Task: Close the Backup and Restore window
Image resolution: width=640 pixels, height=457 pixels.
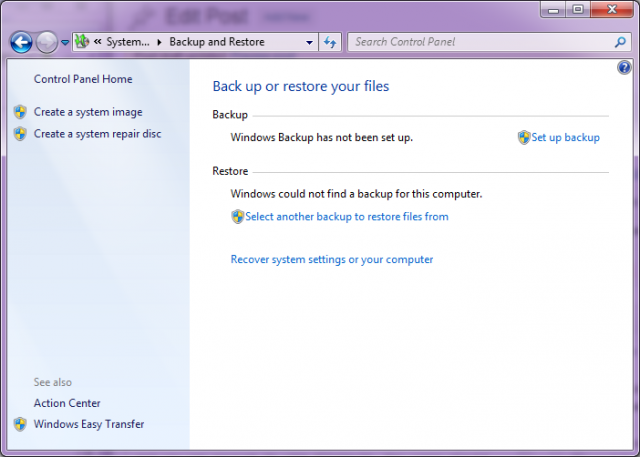Action: pos(611,9)
